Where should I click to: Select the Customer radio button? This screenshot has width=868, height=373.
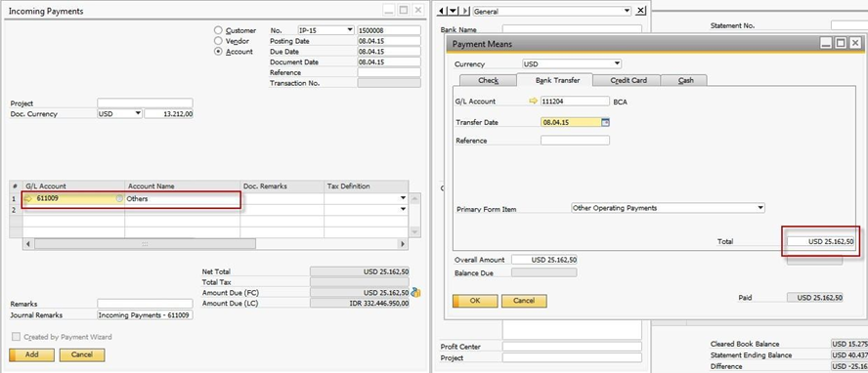[218, 30]
